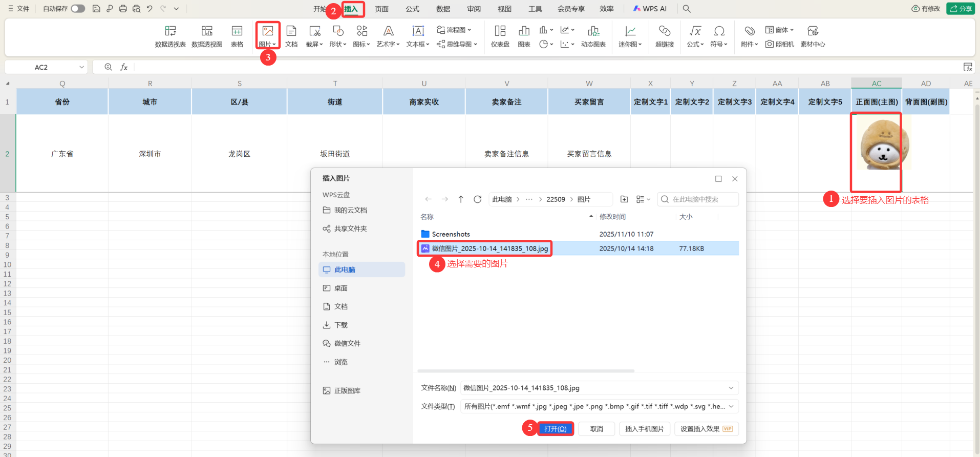Click the 仪表盘 dashboard icon
980x457 pixels.
[x=500, y=36]
